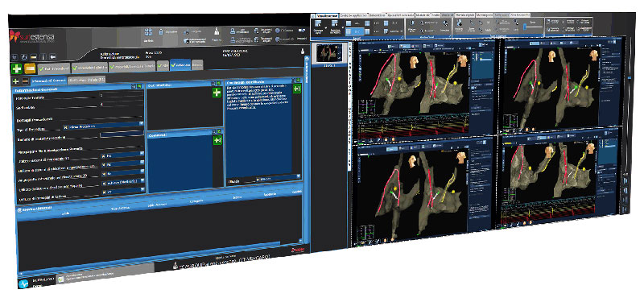Screen dimensions: 644x302
Task: Click the Zoom slider in viewer ribbon
Action: coord(532,27)
